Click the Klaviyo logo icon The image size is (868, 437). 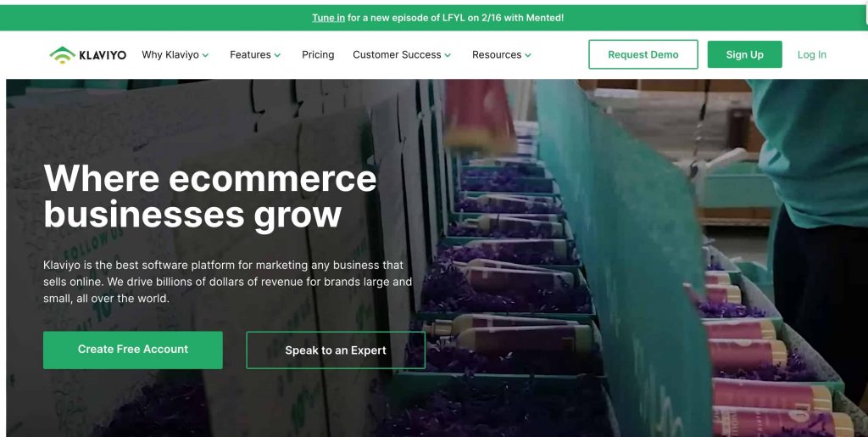(63, 55)
